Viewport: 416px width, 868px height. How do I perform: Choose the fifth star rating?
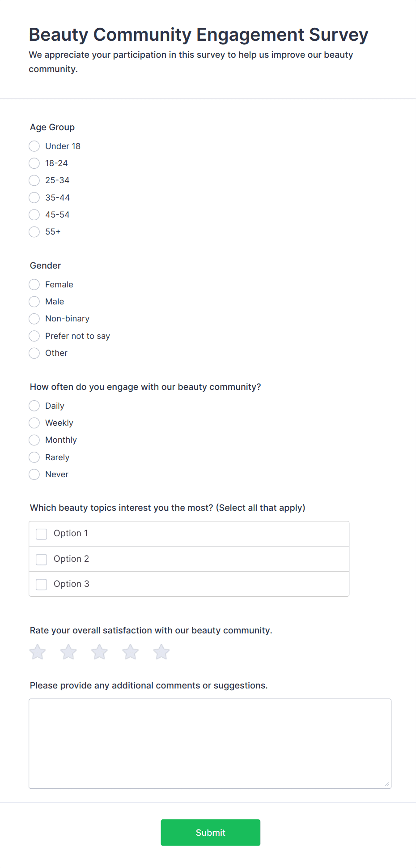click(161, 652)
